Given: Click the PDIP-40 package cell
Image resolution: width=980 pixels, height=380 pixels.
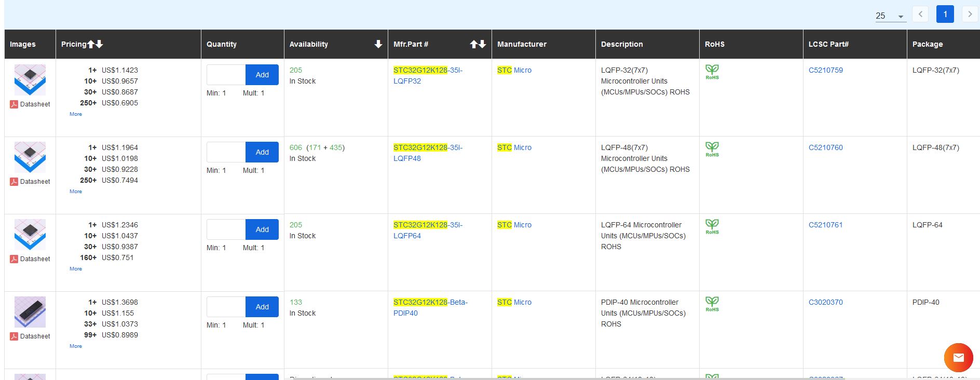Looking at the screenshot, I should [x=925, y=302].
